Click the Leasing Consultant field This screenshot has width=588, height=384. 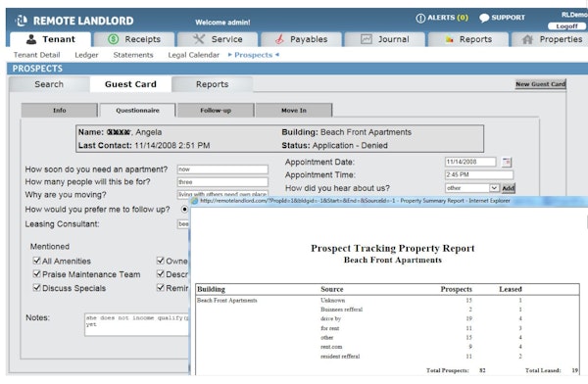tap(183, 224)
